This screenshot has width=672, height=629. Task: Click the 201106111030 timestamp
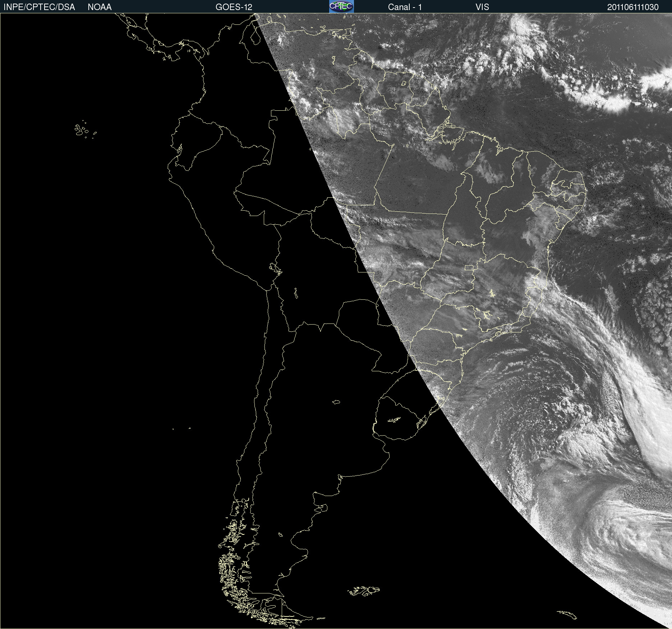coord(633,7)
